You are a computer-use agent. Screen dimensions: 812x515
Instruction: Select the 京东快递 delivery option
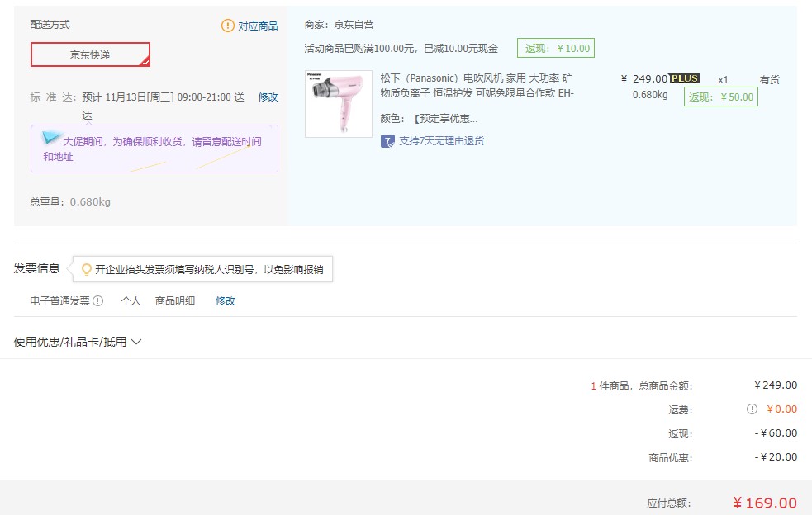click(x=90, y=54)
